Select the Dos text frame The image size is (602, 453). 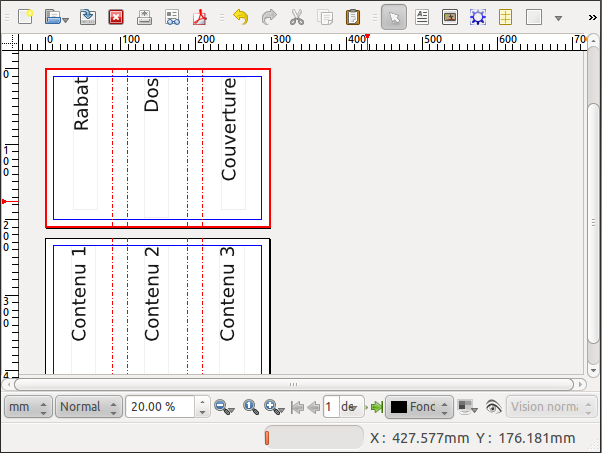click(x=156, y=147)
